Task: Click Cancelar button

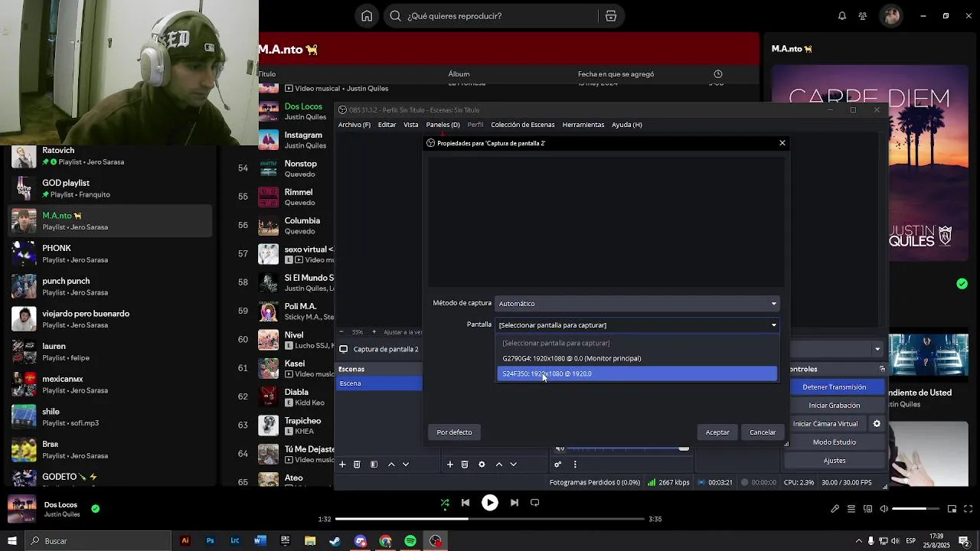Action: tap(763, 432)
